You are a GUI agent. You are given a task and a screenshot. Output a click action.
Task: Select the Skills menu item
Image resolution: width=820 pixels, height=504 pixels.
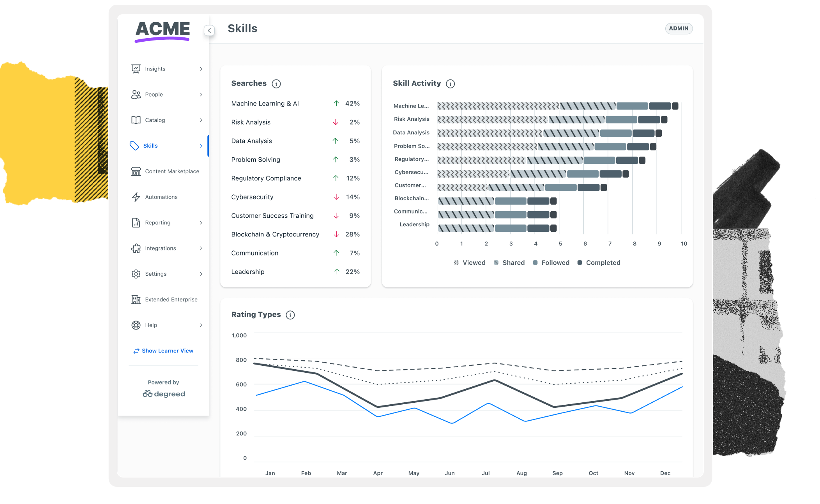(x=166, y=146)
